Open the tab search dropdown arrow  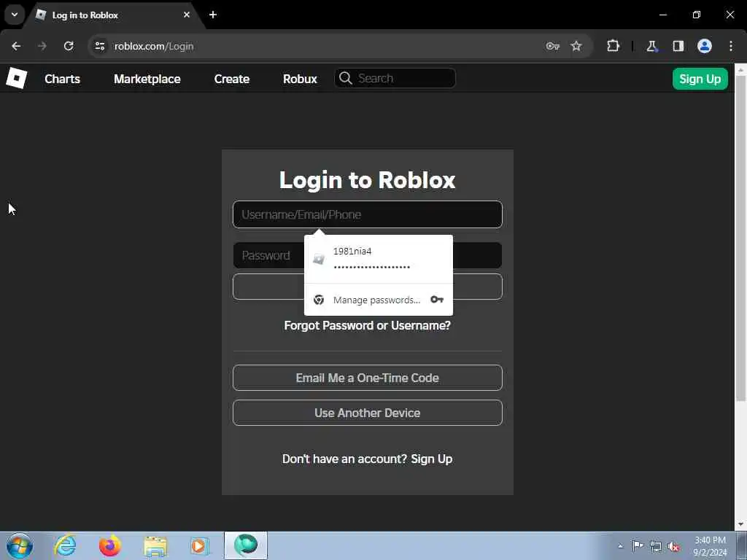(x=15, y=15)
